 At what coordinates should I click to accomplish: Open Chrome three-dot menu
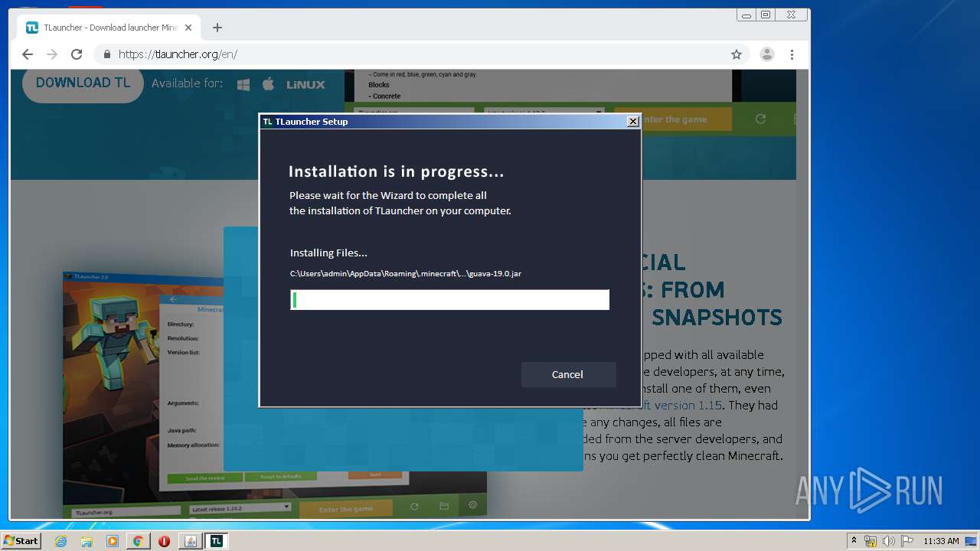coord(792,54)
